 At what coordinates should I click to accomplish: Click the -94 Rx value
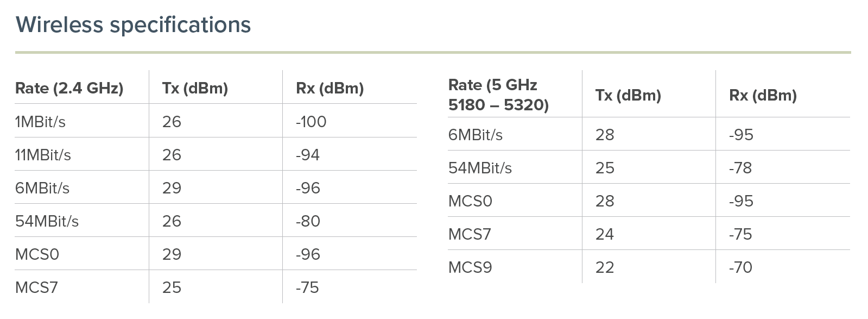click(308, 155)
